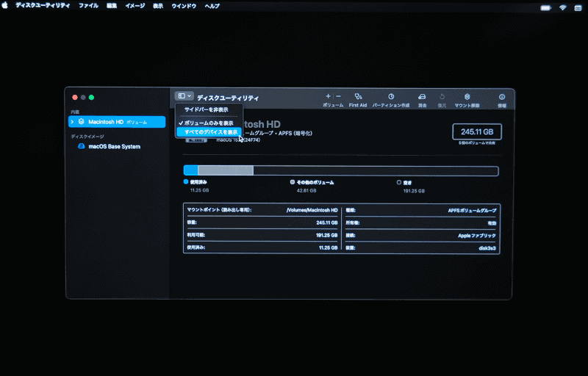Viewport: 588px width, 376px height.
Task: Click the 42.61 GB other volumes value
Action: [x=306, y=191]
